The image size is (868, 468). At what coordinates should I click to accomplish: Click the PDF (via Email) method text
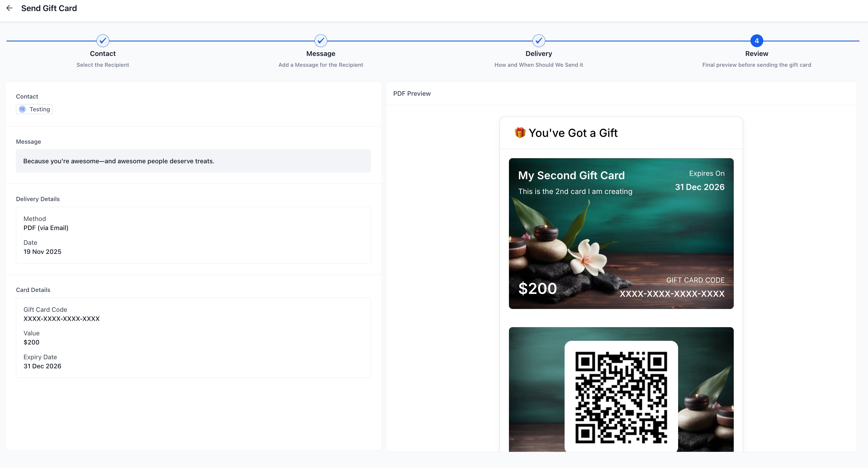46,228
